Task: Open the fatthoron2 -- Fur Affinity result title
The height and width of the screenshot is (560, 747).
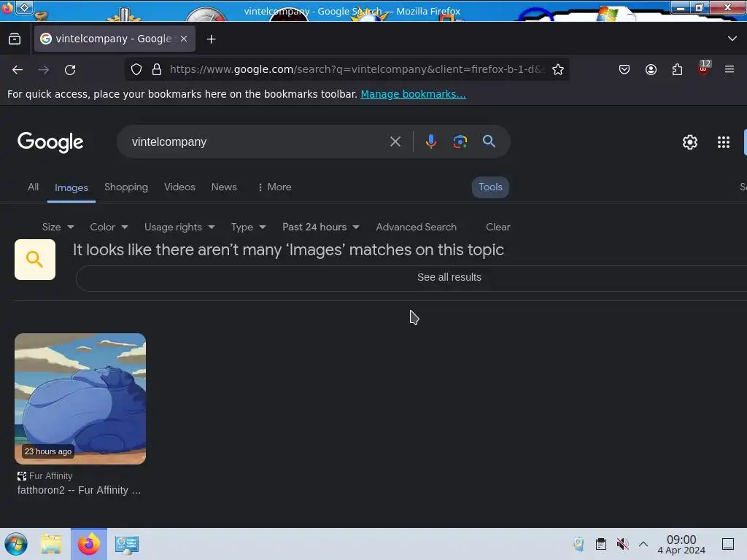Action: (x=79, y=490)
